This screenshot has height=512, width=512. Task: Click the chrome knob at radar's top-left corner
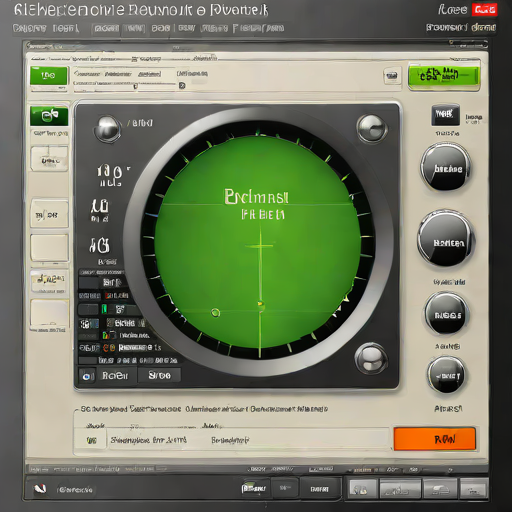(107, 128)
